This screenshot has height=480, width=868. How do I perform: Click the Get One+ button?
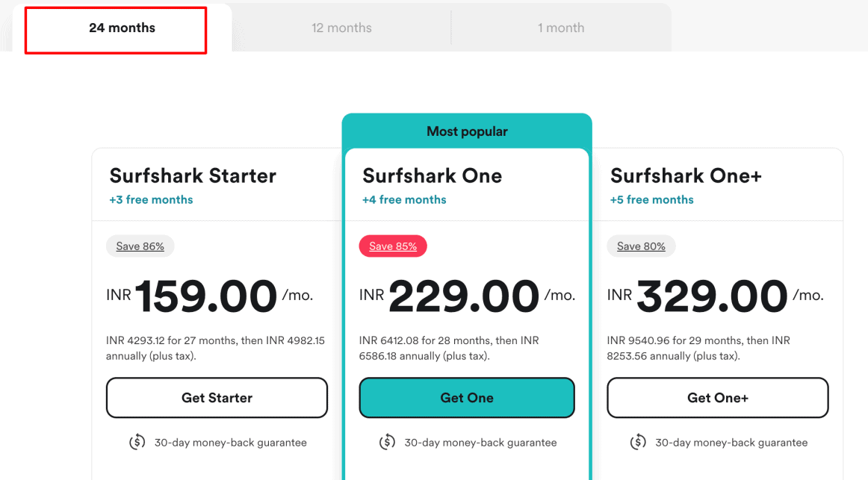(717, 398)
